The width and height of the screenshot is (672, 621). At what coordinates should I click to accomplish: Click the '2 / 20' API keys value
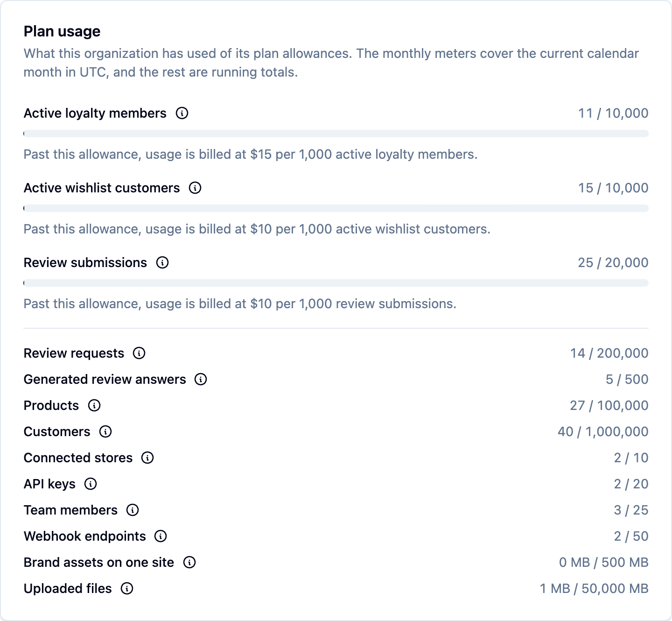[631, 484]
